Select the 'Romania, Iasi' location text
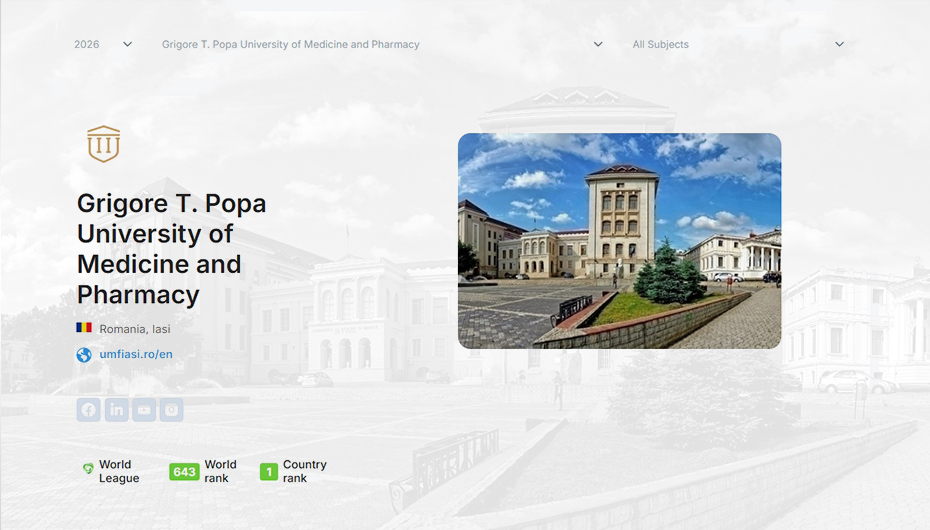Image resolution: width=930 pixels, height=530 pixels. tap(135, 329)
